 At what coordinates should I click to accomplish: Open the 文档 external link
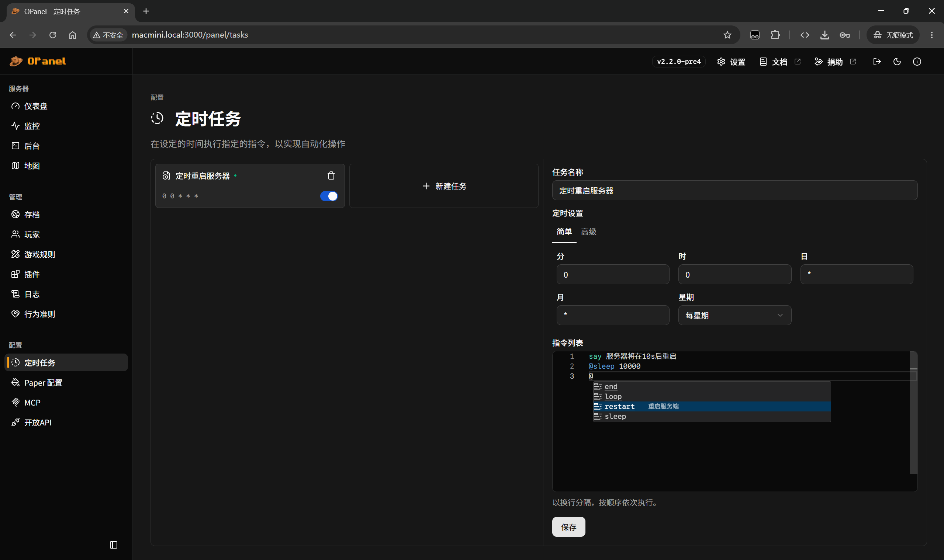click(x=779, y=62)
